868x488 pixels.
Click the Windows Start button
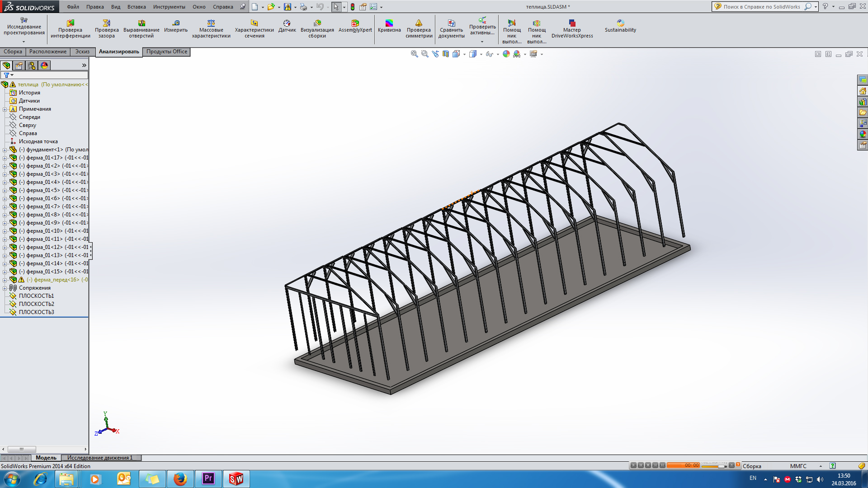[12, 479]
